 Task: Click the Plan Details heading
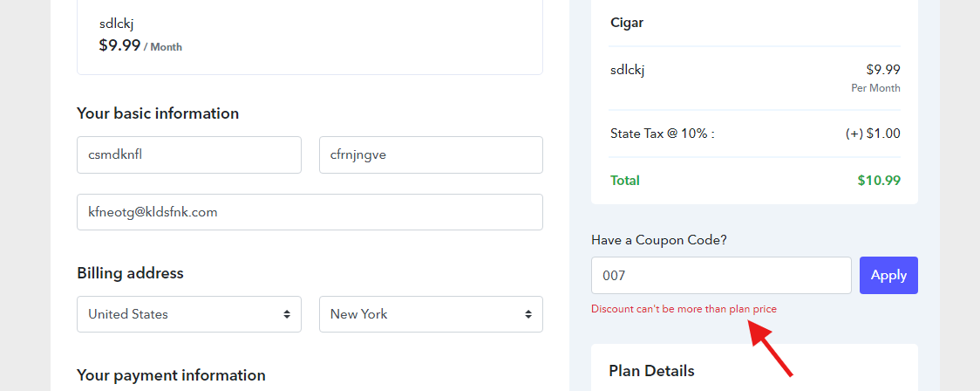coord(651,371)
